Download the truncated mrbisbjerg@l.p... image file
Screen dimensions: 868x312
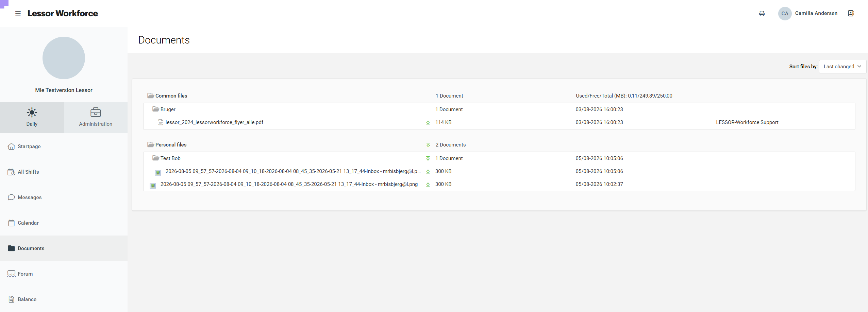pyautogui.click(x=428, y=172)
